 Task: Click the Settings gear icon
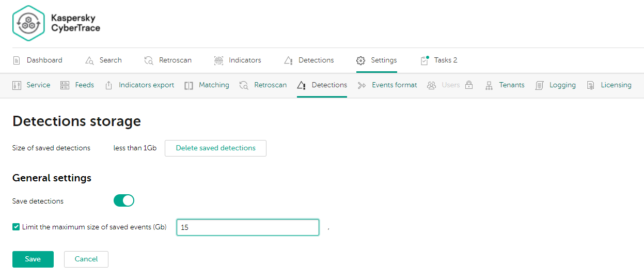tap(360, 60)
